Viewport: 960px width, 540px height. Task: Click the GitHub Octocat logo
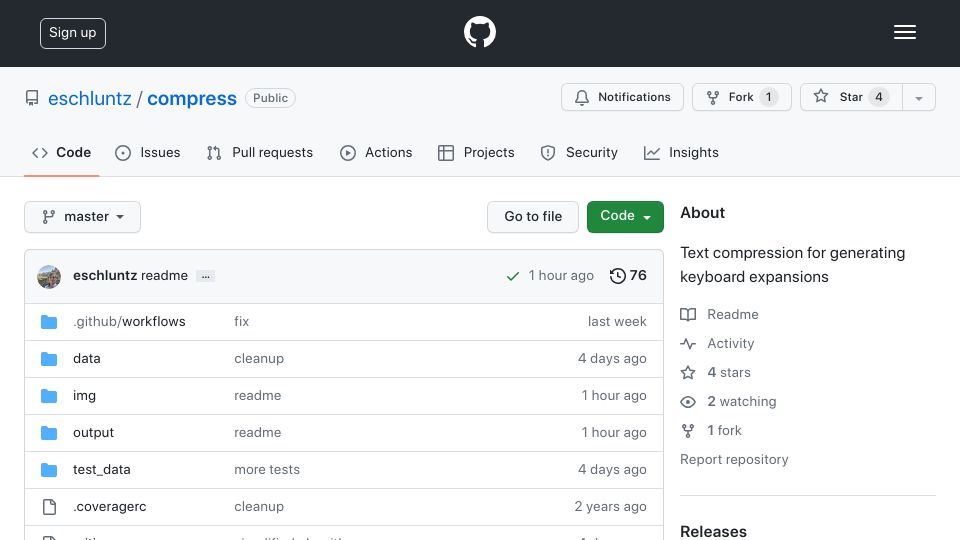[x=479, y=32]
